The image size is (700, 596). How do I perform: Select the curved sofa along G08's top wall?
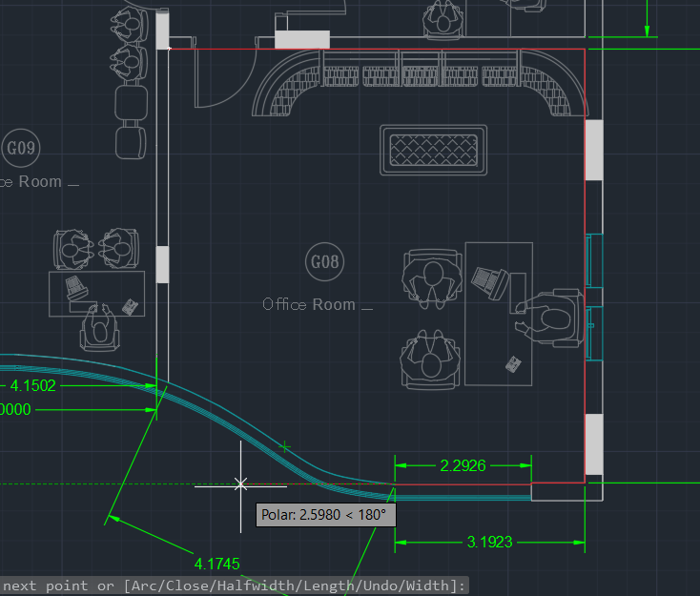[420, 83]
